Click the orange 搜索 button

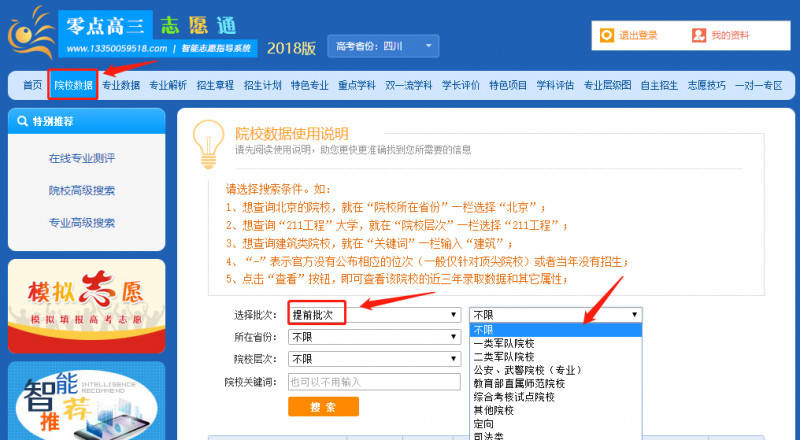[323, 407]
